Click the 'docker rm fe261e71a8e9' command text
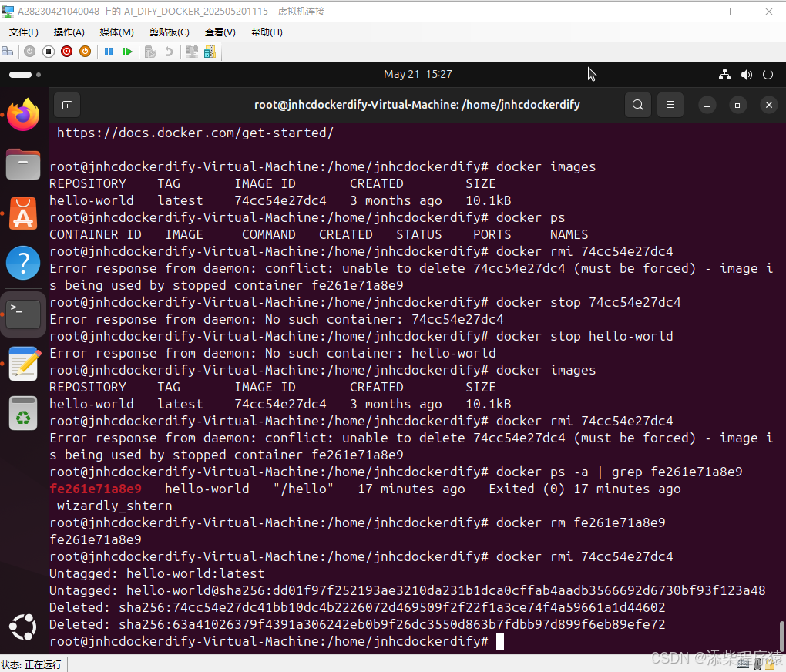The width and height of the screenshot is (786, 672). [580, 523]
